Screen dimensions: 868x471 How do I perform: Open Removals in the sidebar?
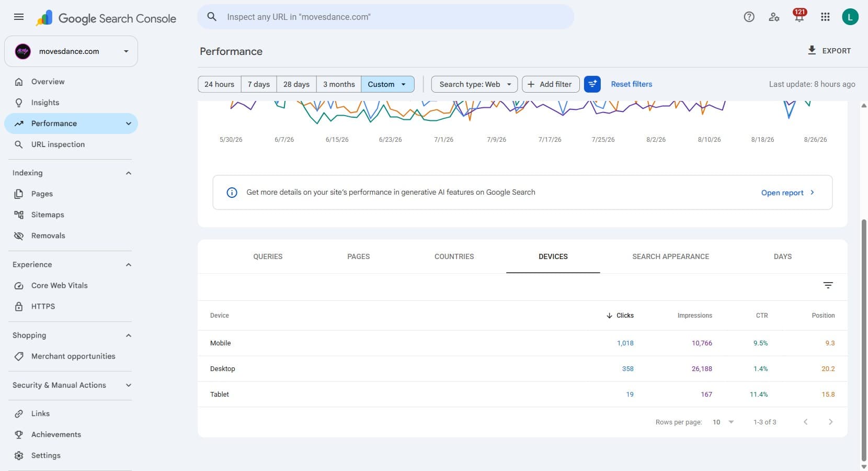point(71,235)
